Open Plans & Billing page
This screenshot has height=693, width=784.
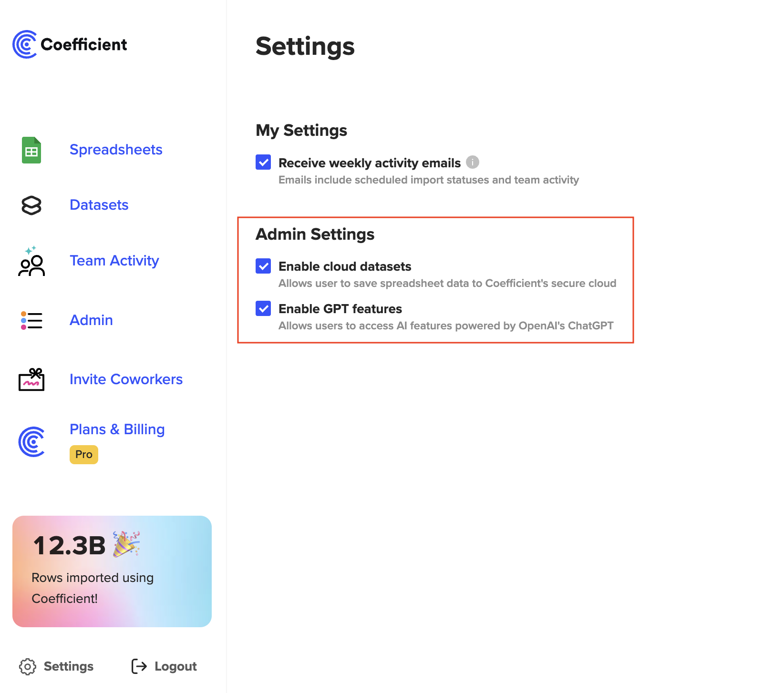tap(117, 429)
